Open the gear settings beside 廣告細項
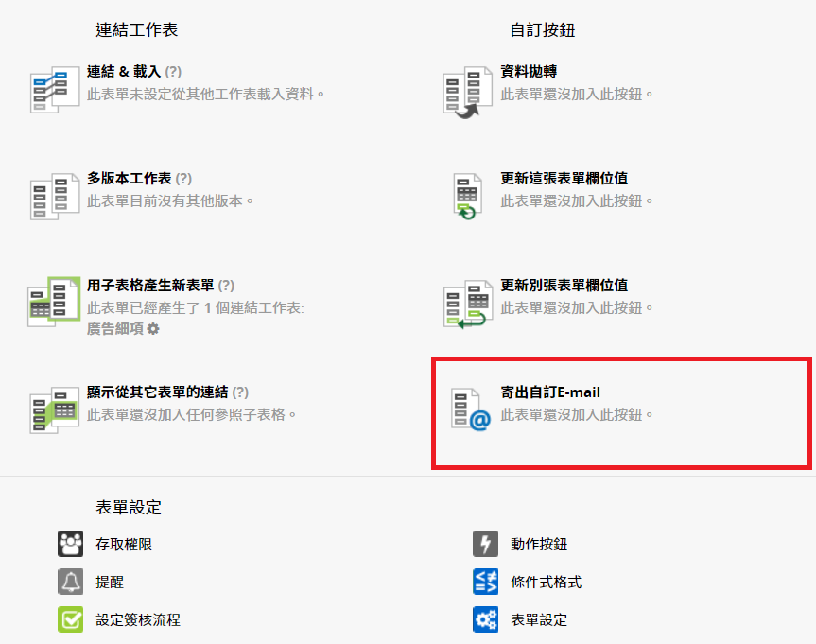Viewport: 816px width, 644px height. [x=153, y=328]
